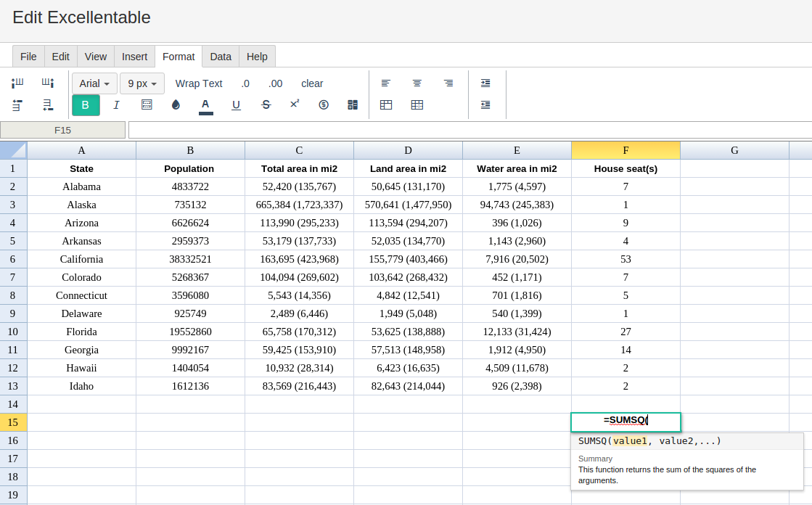
Task: Click the cell borders icon
Action: (x=147, y=105)
